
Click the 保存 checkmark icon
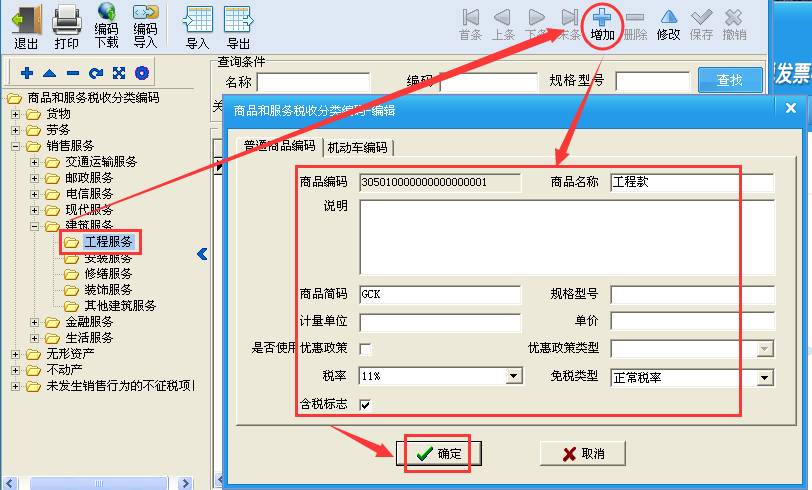coord(701,18)
